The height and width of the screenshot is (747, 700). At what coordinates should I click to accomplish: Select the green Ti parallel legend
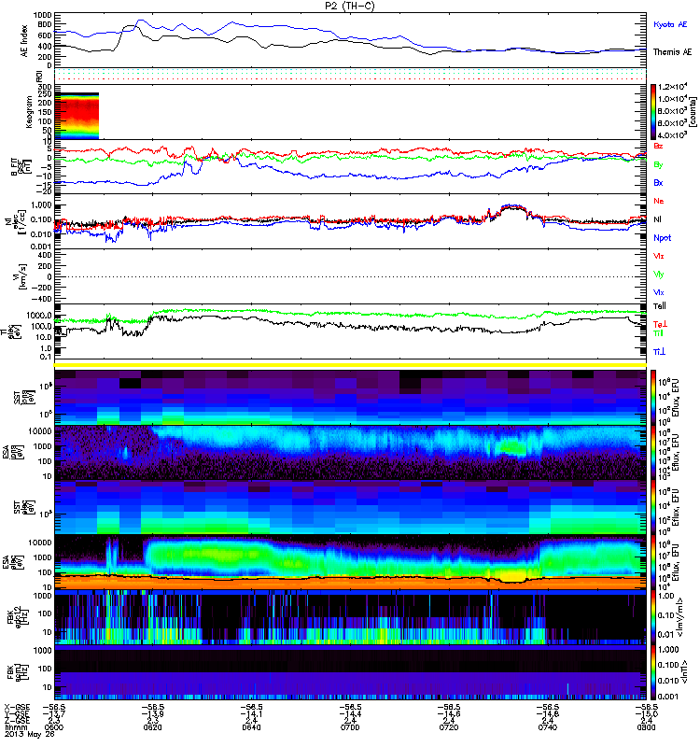(x=658, y=333)
